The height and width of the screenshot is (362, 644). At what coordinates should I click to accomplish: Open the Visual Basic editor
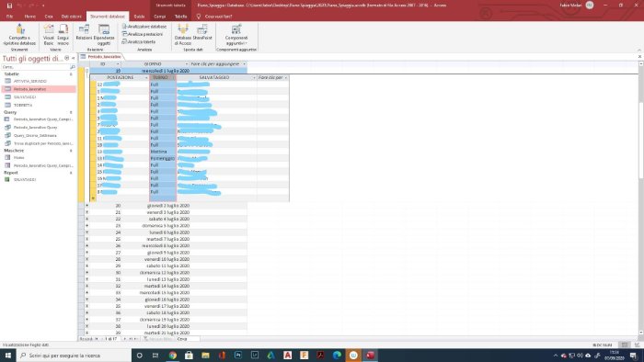[x=49, y=34]
